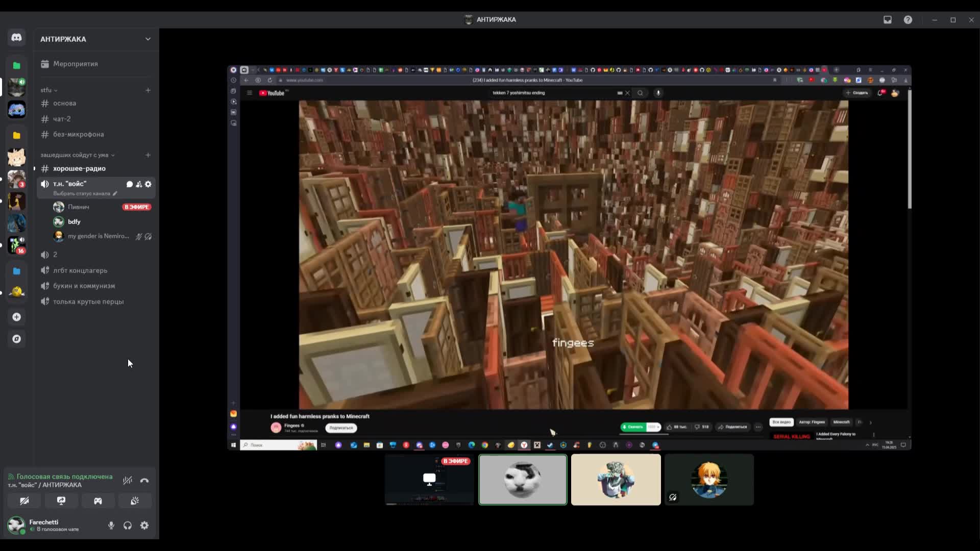This screenshot has width=980, height=551.
Task: Start an activity gamepad button
Action: 98,501
